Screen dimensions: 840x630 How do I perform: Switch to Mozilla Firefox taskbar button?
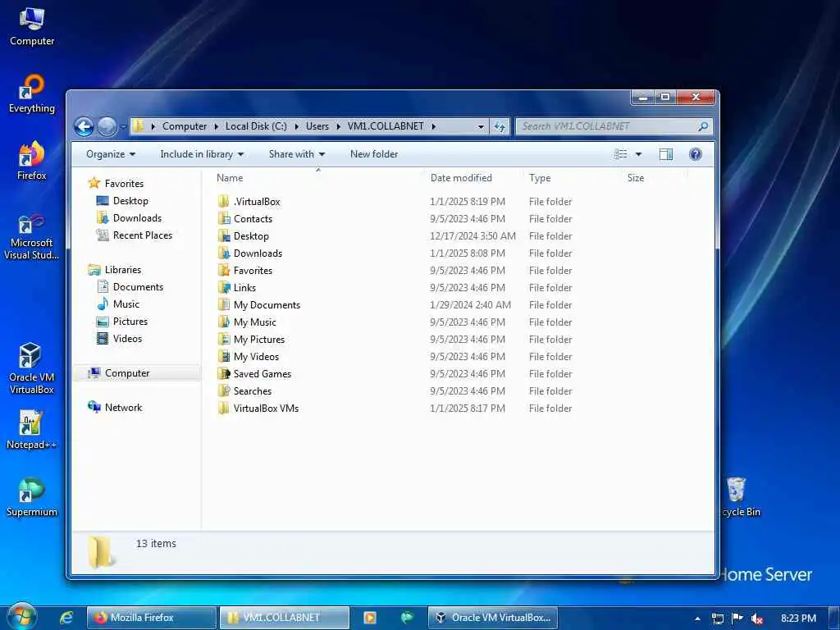pos(152,618)
